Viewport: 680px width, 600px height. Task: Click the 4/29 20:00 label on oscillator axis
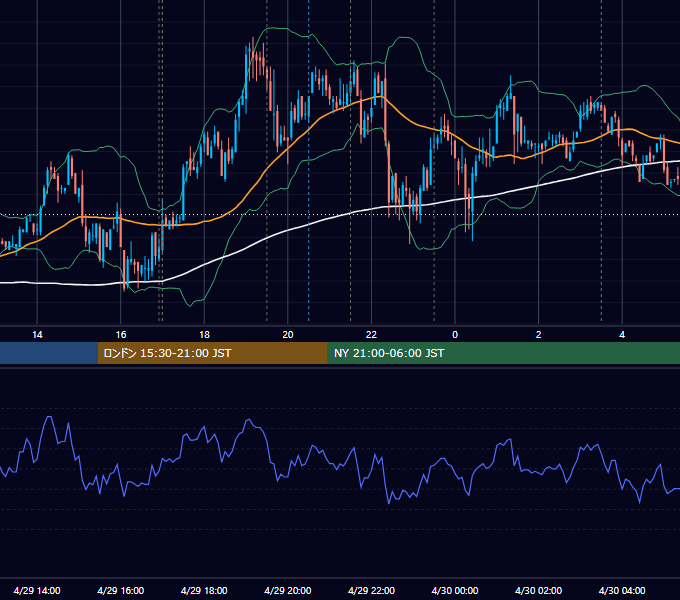click(288, 590)
